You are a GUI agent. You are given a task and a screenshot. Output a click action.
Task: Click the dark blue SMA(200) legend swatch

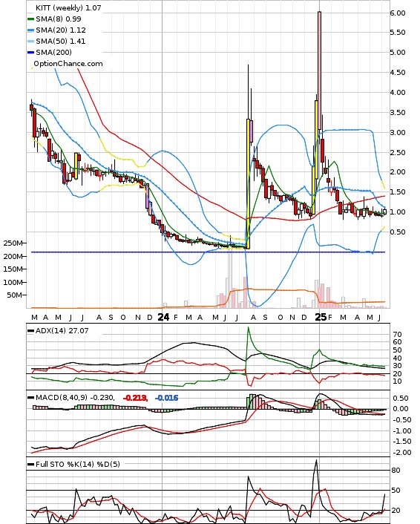click(30, 53)
